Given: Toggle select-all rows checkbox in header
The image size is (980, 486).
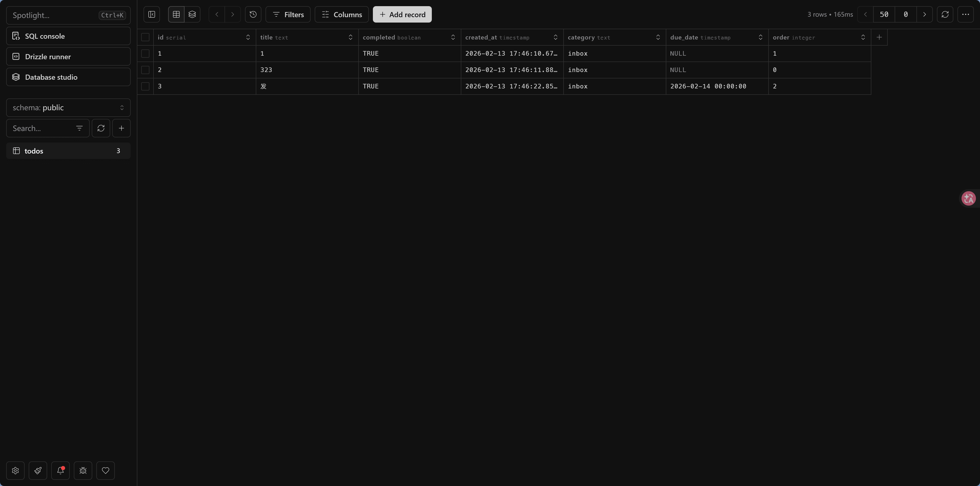Looking at the screenshot, I should pyautogui.click(x=145, y=37).
